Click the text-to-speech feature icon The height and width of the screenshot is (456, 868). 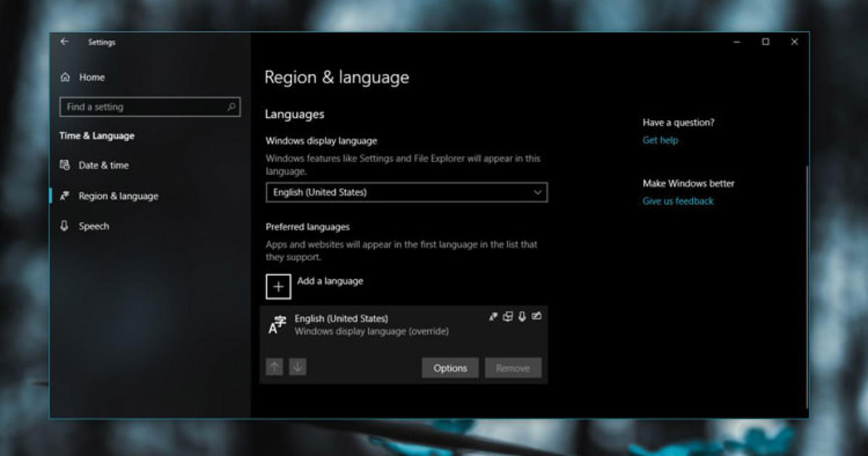coord(508,316)
